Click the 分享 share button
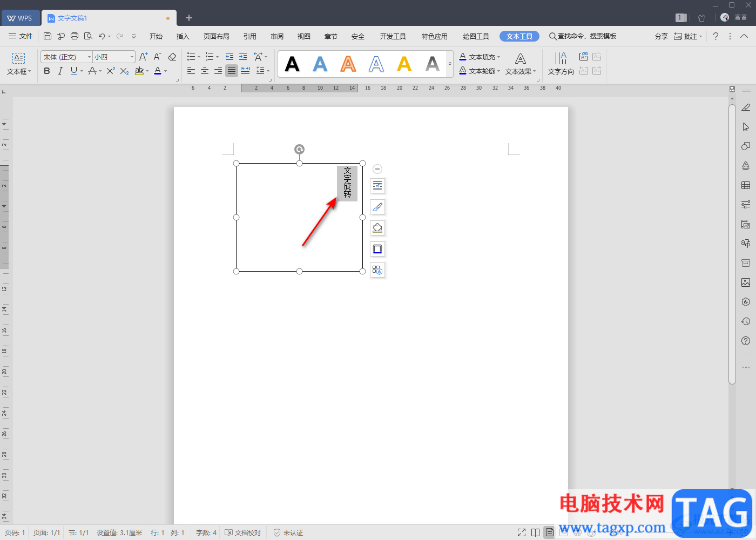The width and height of the screenshot is (756, 540). click(661, 36)
